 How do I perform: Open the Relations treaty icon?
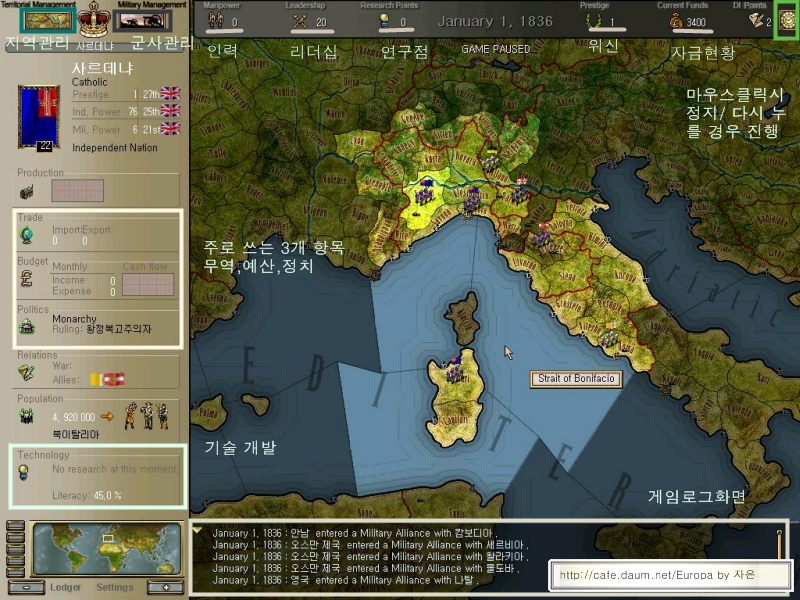[27, 373]
